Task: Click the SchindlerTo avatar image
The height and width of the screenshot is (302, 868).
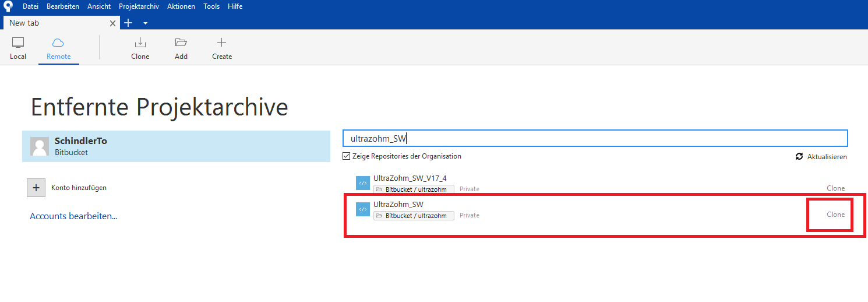Action: click(40, 146)
